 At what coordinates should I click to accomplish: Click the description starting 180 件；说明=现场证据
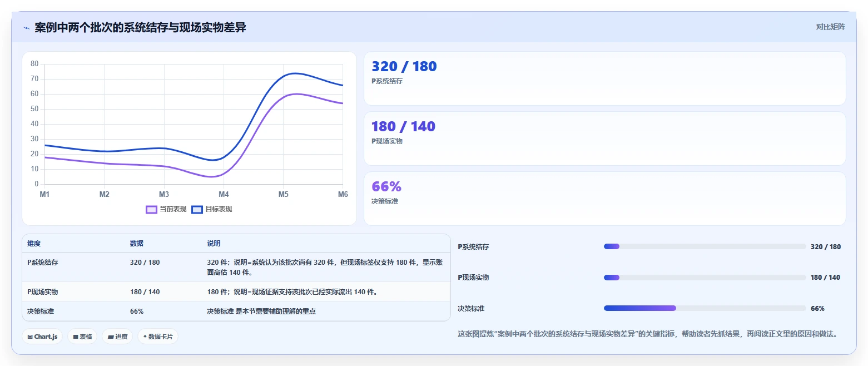(x=292, y=292)
